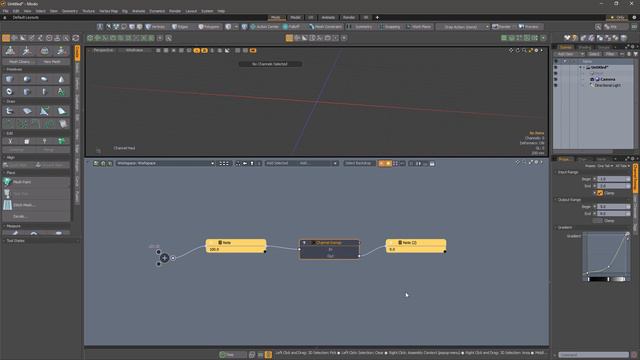Open the Action Center tool

coord(264,27)
